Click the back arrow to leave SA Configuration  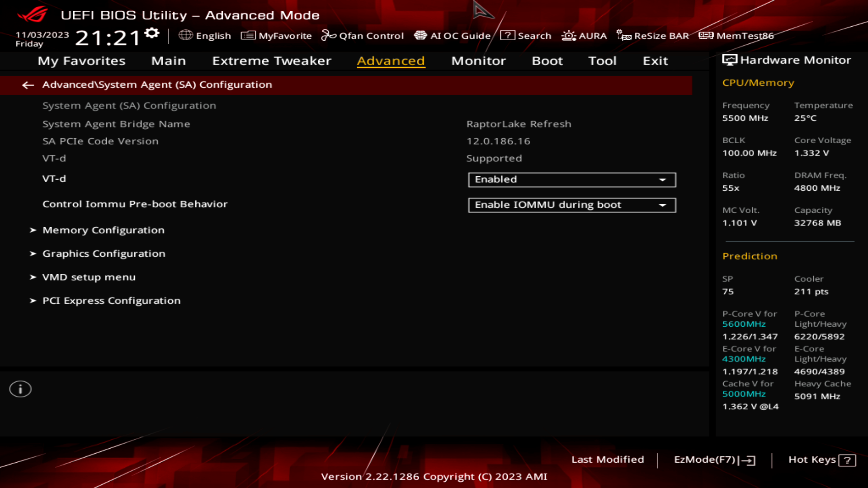point(28,85)
